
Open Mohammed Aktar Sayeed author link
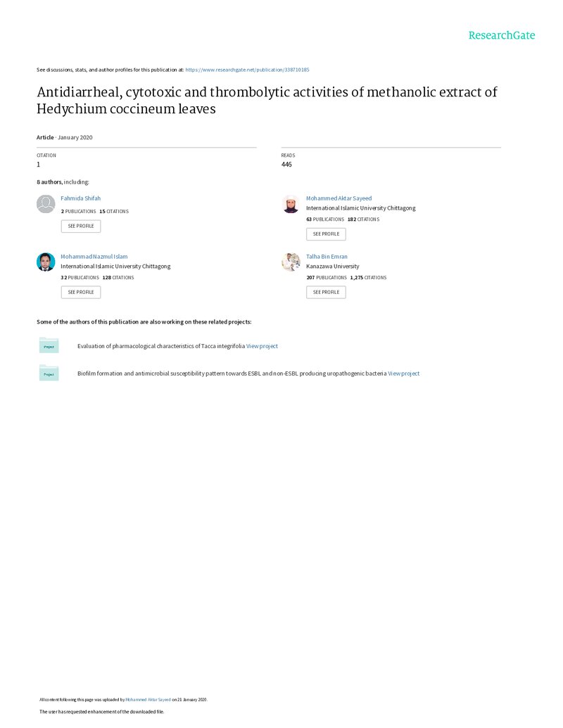point(339,198)
